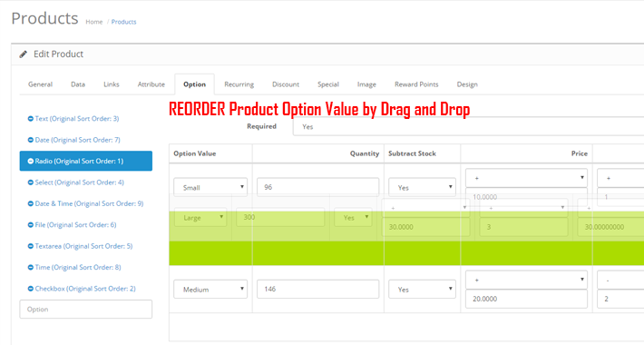This screenshot has width=644, height=345.
Task: Select Date (Original Sort Order: 7) option
Action: [x=78, y=140]
